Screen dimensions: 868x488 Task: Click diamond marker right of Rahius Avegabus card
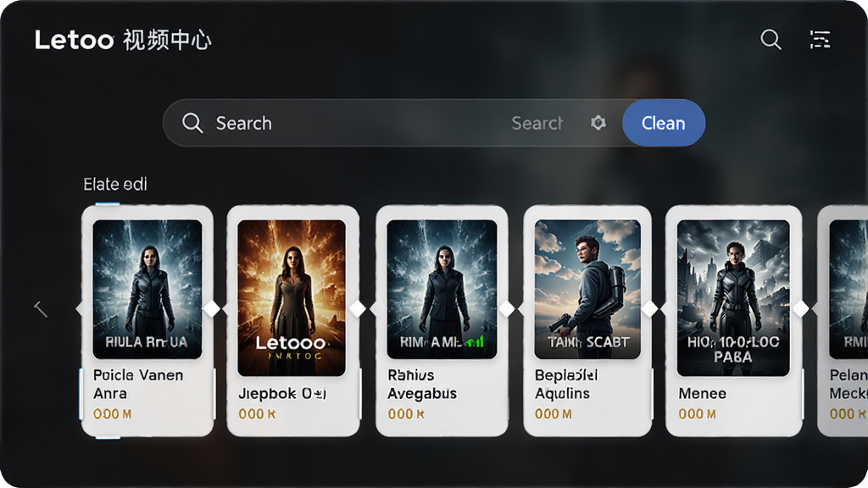507,308
